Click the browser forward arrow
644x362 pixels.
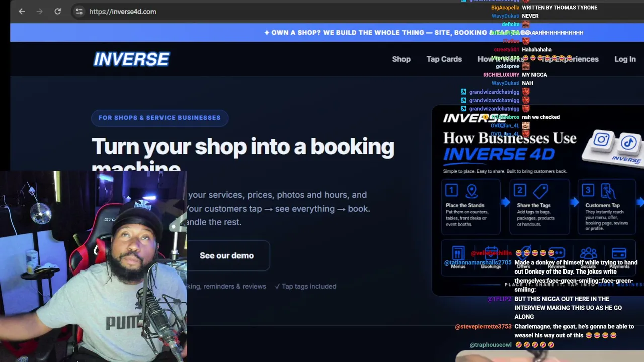tap(40, 11)
